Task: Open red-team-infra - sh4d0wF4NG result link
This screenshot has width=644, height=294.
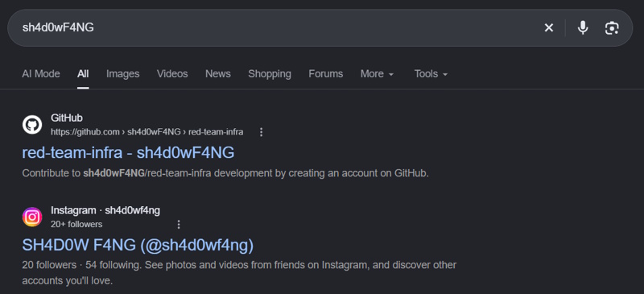Action: click(128, 153)
